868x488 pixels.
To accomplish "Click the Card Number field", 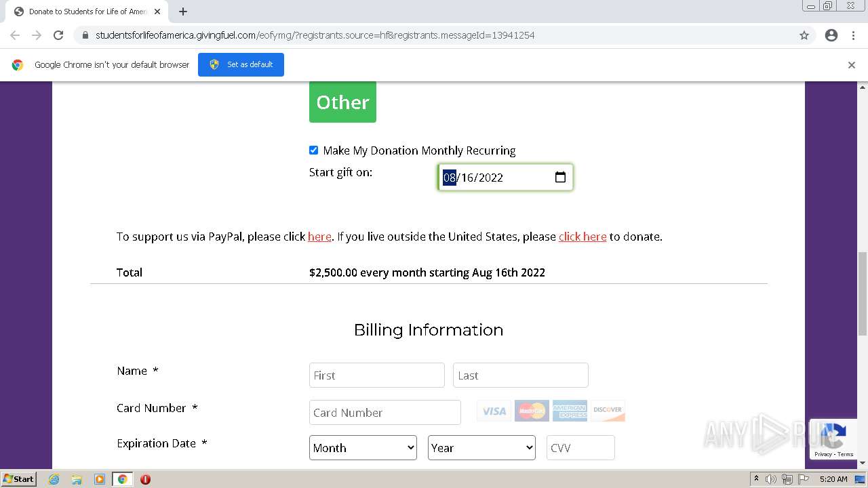I will point(385,412).
